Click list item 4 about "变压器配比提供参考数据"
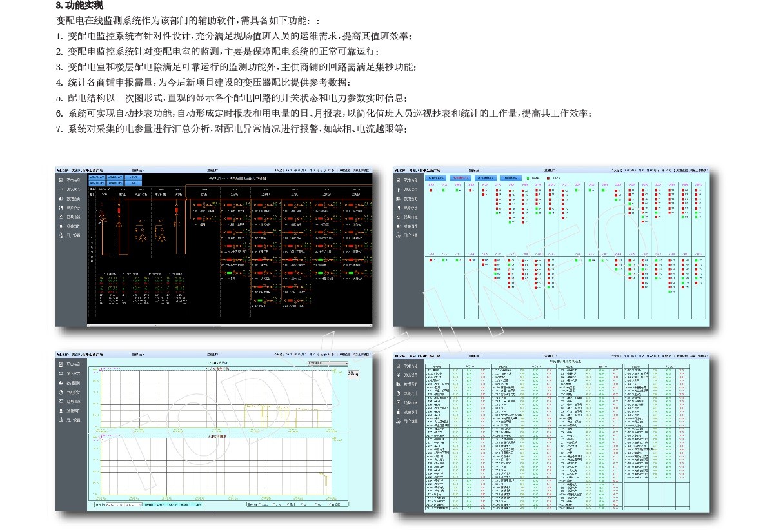774x532 pixels. click(204, 83)
